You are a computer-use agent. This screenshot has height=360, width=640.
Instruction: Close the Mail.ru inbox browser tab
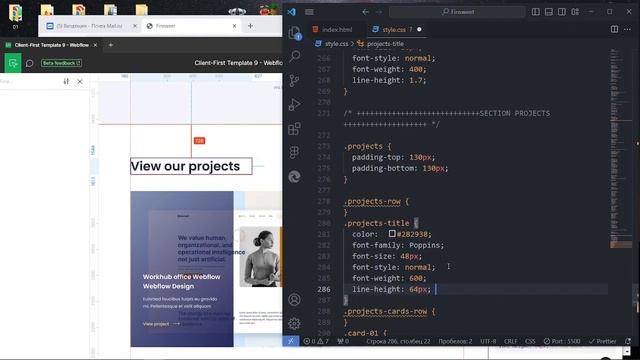tap(135, 26)
